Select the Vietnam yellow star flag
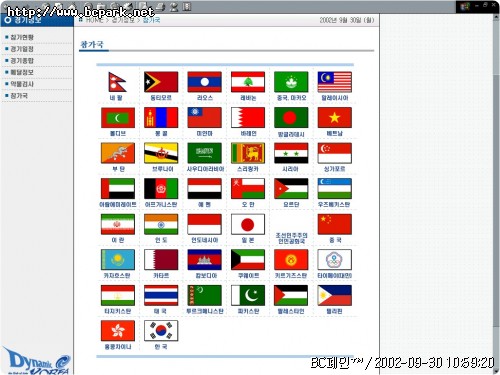 point(334,118)
